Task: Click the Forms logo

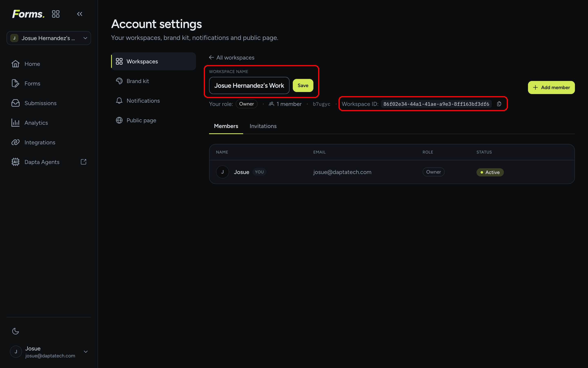Action: click(28, 14)
